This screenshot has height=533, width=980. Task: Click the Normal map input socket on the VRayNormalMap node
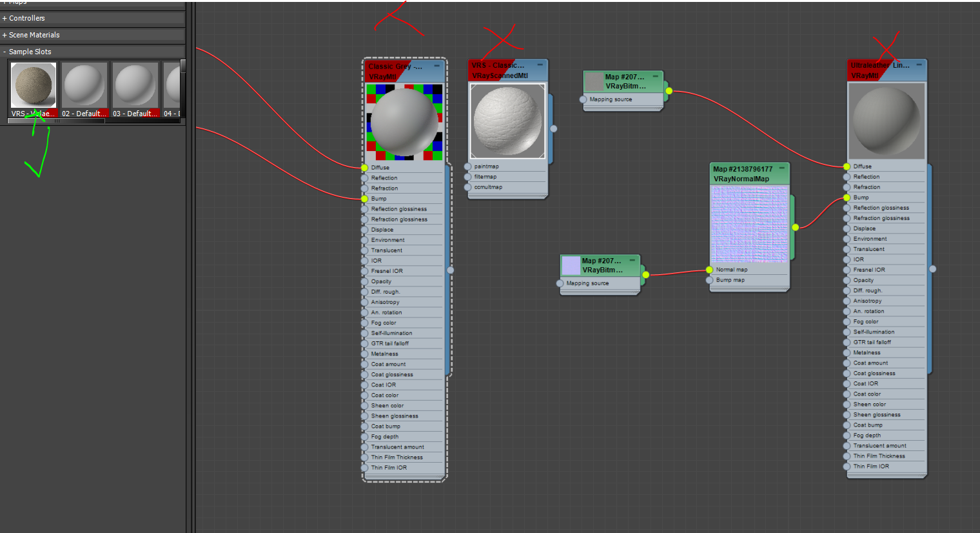pyautogui.click(x=710, y=270)
